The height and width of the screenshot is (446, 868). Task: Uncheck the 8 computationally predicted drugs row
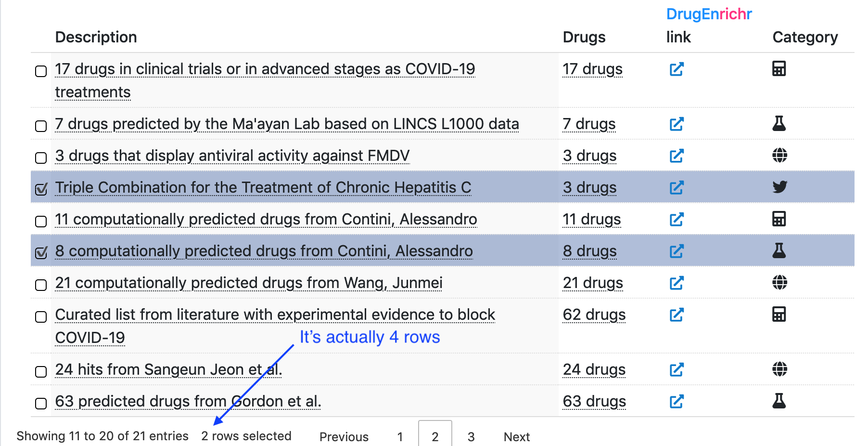(x=40, y=252)
